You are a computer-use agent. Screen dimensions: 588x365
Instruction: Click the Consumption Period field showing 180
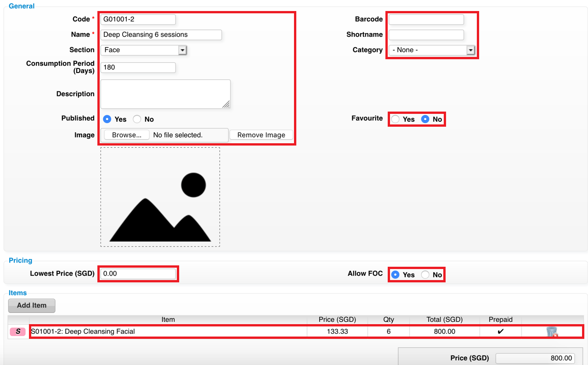(138, 67)
